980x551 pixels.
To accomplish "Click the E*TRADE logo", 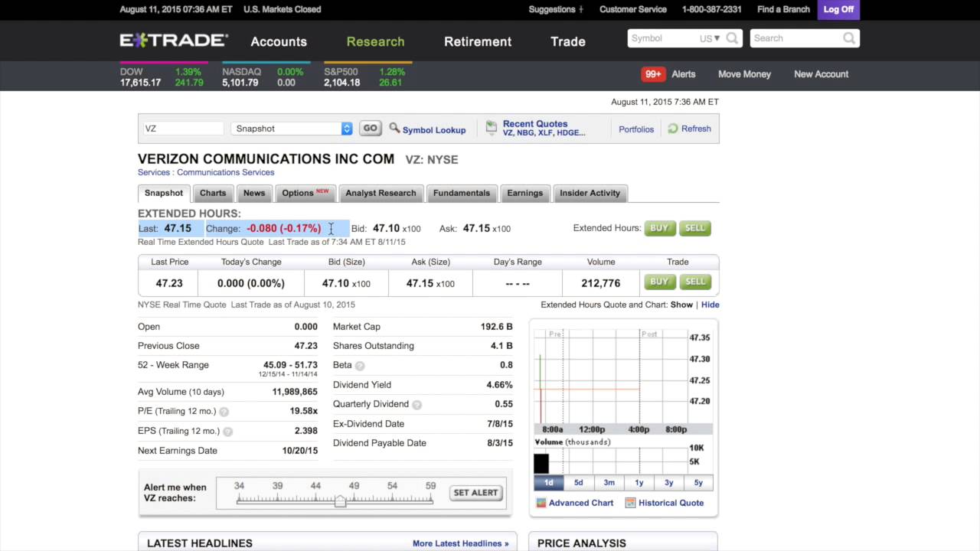I will tap(174, 41).
